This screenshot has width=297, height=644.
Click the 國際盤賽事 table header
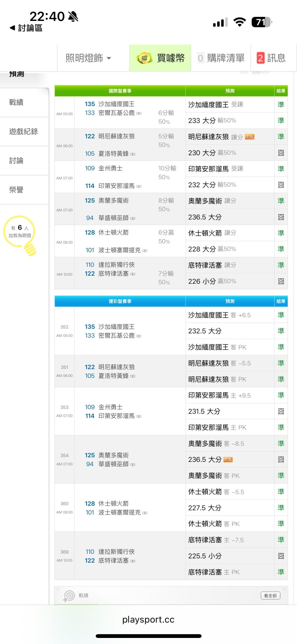point(120,91)
